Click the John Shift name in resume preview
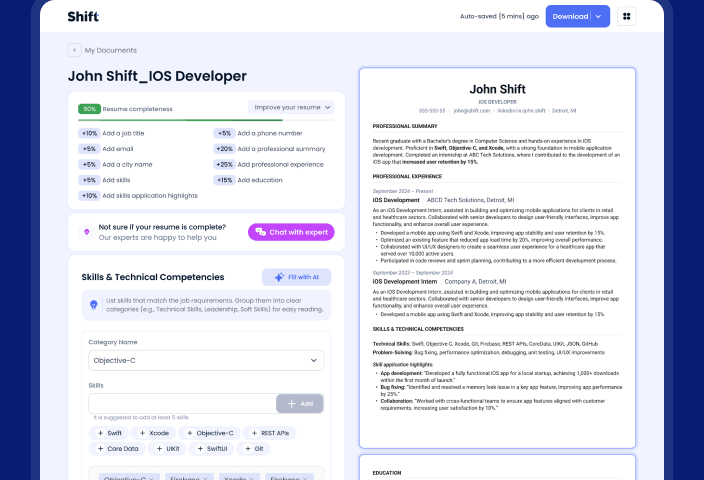 click(x=497, y=89)
